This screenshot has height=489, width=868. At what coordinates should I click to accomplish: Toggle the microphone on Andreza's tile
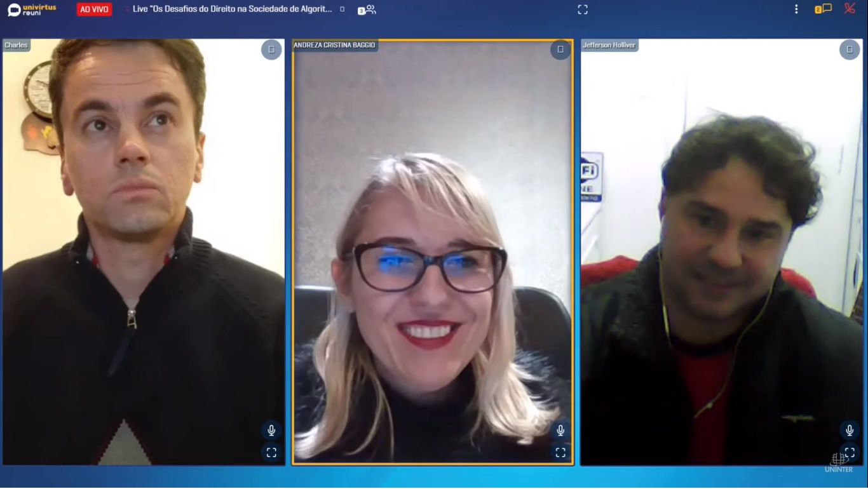[560, 430]
